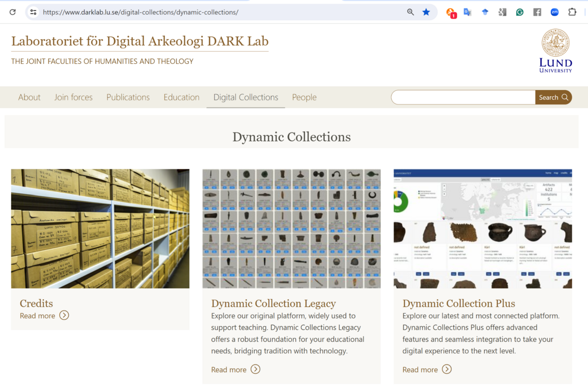Open the Grammarly extension icon
The height and width of the screenshot is (389, 588).
[x=519, y=12]
